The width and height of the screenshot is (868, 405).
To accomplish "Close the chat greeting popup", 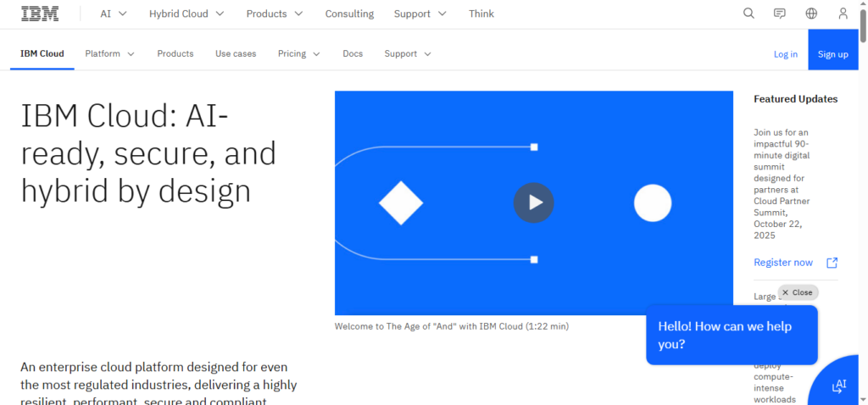I will (798, 292).
